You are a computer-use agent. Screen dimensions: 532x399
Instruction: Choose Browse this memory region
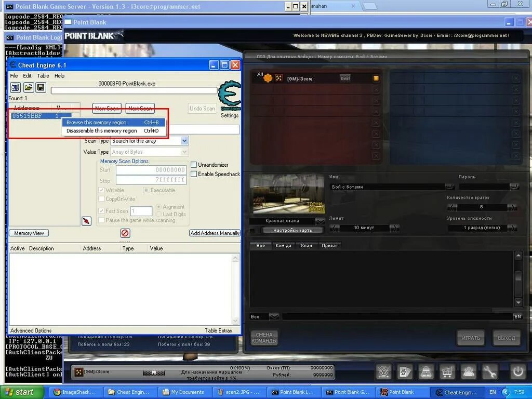[x=113, y=123]
